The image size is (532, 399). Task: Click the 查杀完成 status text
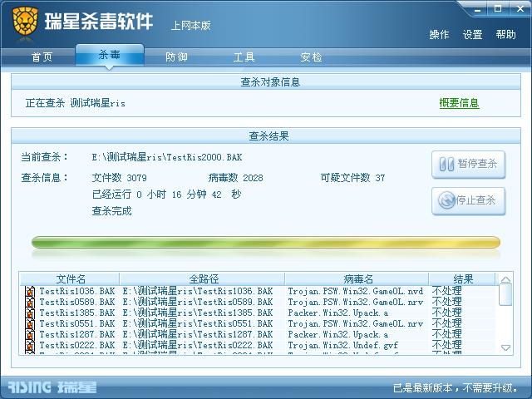(111, 211)
